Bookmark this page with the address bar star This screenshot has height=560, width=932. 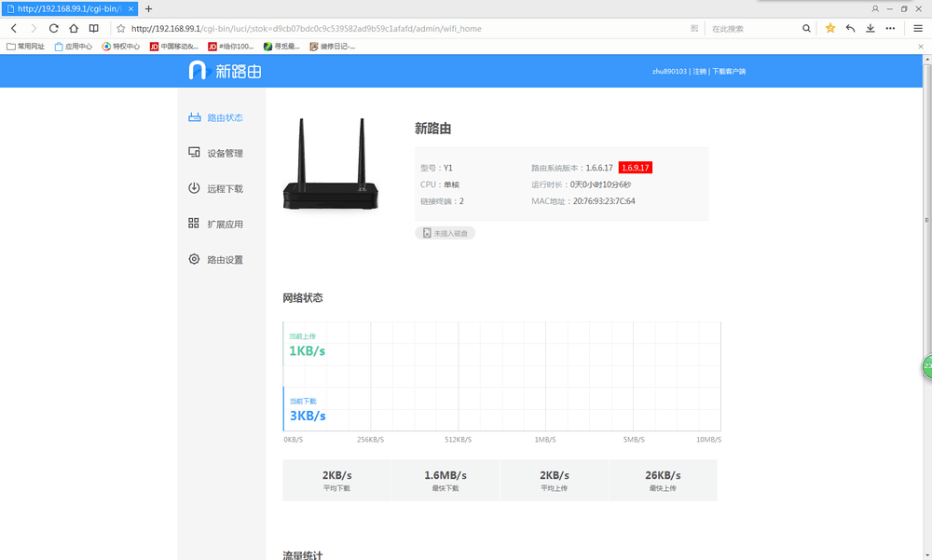[x=120, y=28]
